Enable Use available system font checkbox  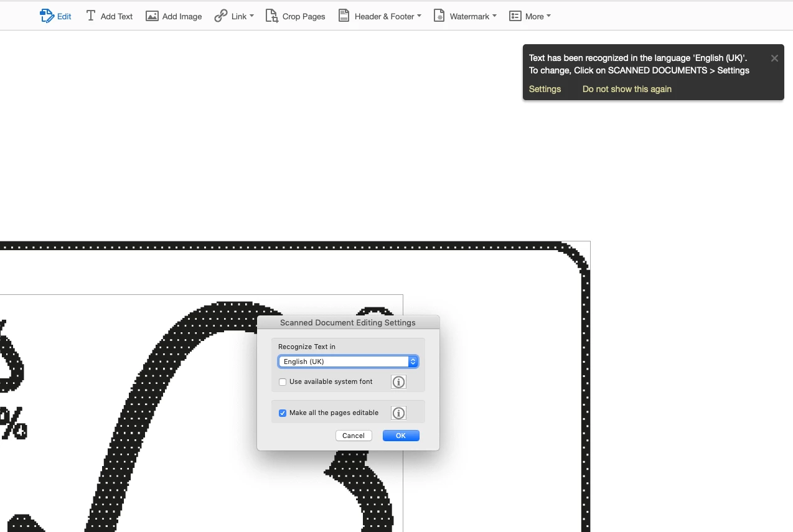click(283, 382)
